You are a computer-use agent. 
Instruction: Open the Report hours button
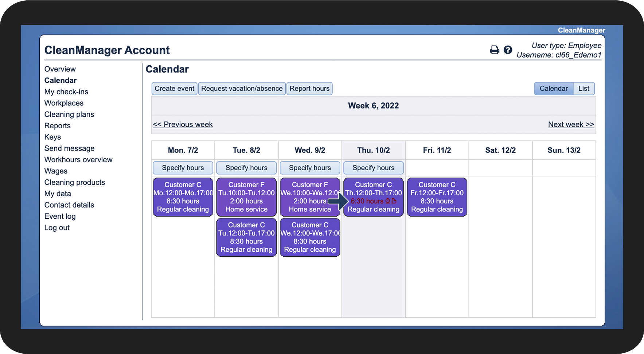(x=309, y=89)
